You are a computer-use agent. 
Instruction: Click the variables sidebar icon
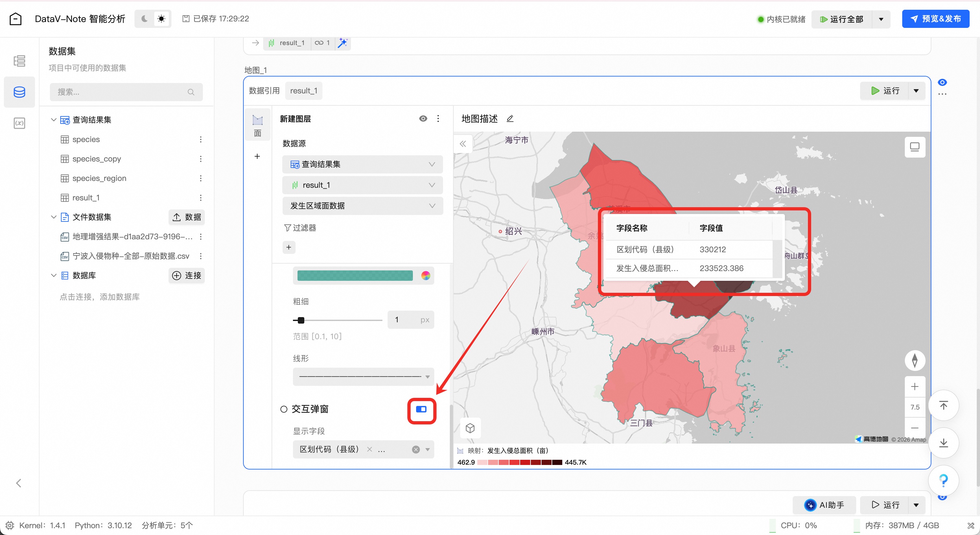[19, 123]
